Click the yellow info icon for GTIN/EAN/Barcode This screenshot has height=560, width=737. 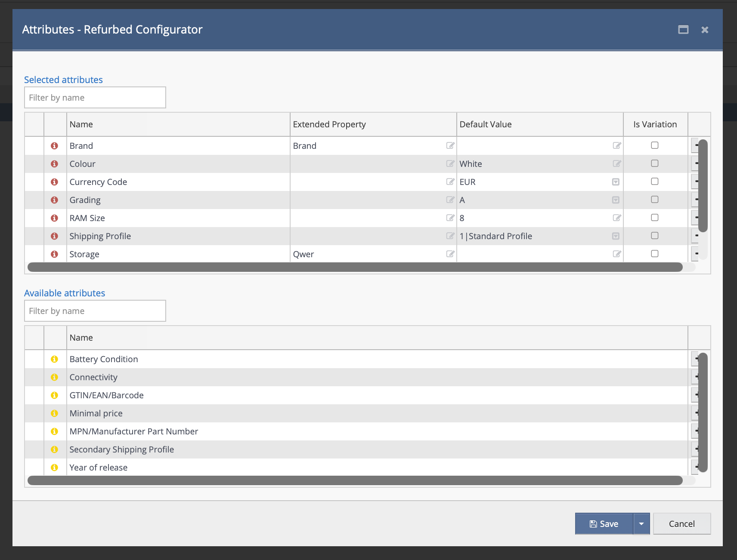point(54,395)
